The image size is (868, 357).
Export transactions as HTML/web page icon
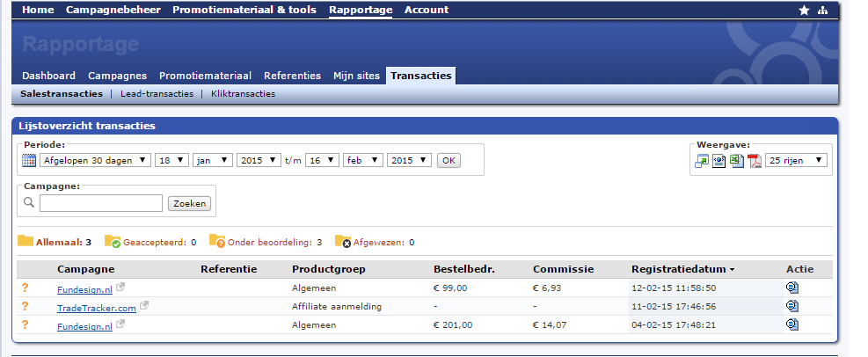click(x=719, y=161)
